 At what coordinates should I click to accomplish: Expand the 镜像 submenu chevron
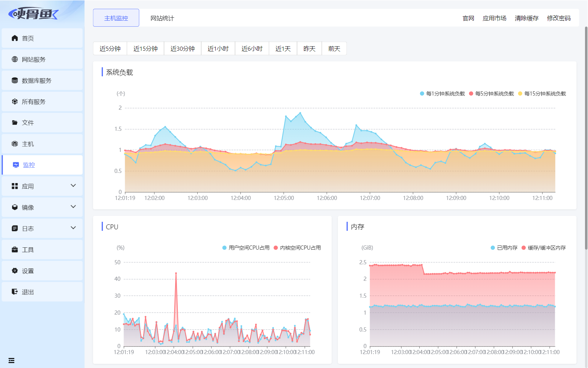pyautogui.click(x=73, y=207)
